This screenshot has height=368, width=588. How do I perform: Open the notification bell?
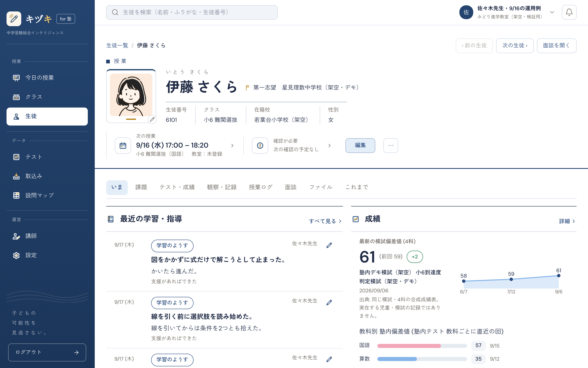(569, 12)
